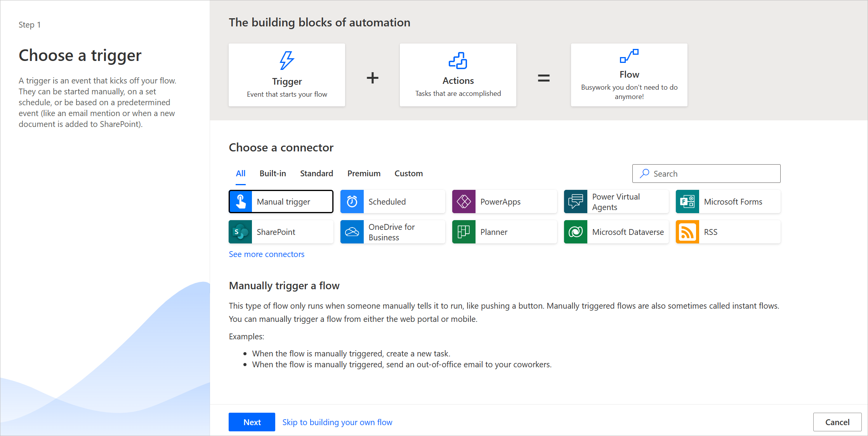The height and width of the screenshot is (436, 868).
Task: Click the Next button to proceed
Action: (x=252, y=422)
